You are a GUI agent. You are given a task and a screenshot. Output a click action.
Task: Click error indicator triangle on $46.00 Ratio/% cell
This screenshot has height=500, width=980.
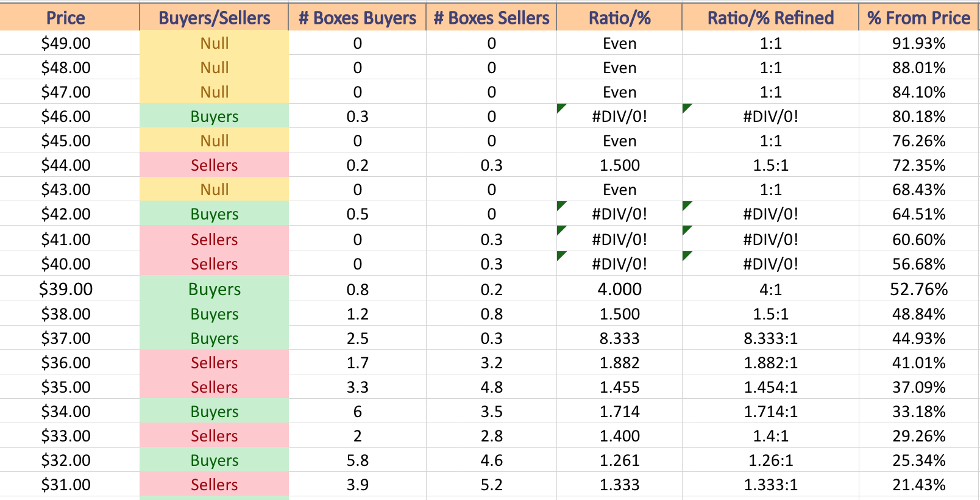[561, 107]
